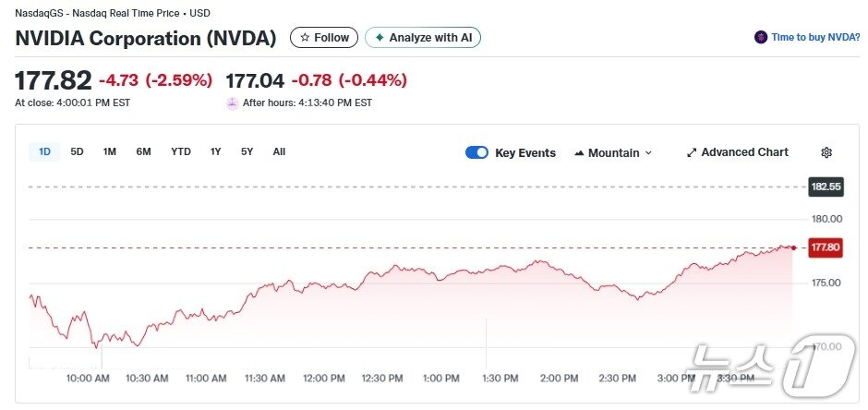Click the star icon in Follow button
The height and width of the screenshot is (410, 868).
tap(305, 38)
